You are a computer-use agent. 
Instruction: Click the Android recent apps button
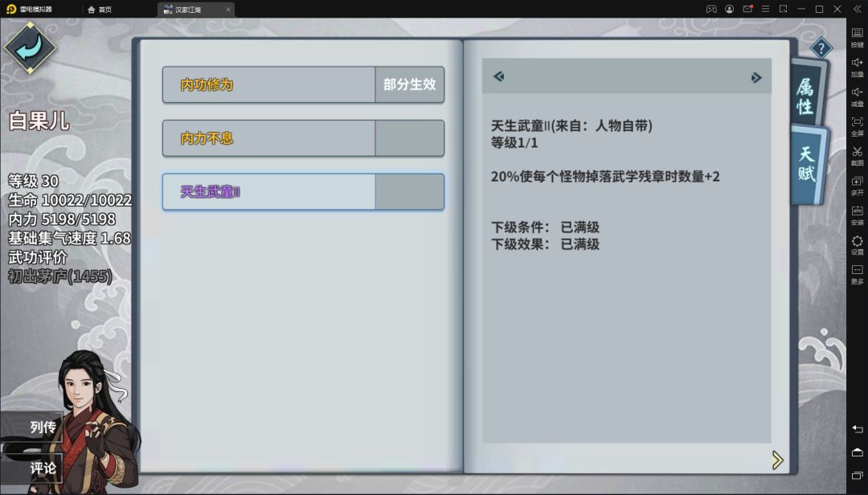pyautogui.click(x=857, y=476)
